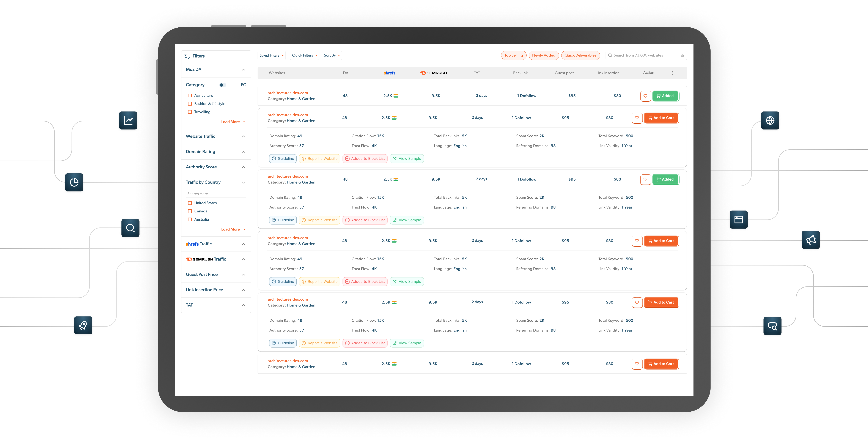This screenshot has height=441, width=868.
Task: Open the Sort By dropdown
Action: point(332,55)
